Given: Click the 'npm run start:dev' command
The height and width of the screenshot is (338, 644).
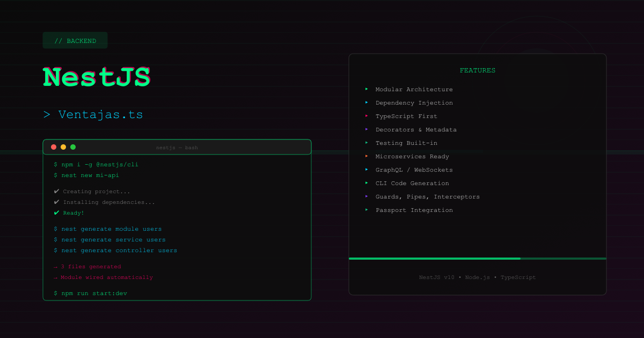Looking at the screenshot, I should pos(90,293).
